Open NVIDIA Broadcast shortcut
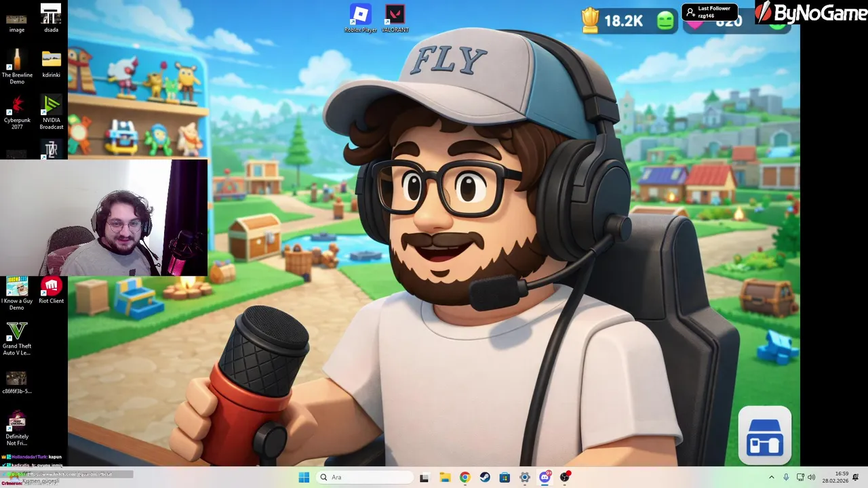 pos(51,112)
